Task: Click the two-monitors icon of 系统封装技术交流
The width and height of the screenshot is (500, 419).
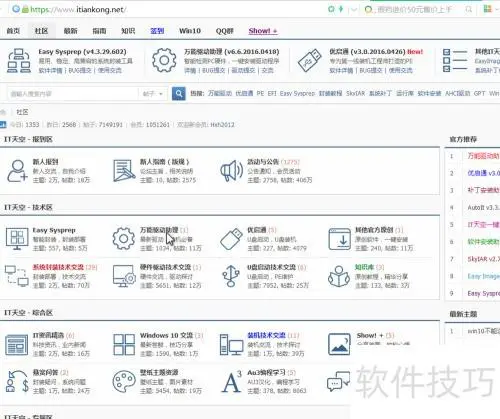Action: pos(17,276)
